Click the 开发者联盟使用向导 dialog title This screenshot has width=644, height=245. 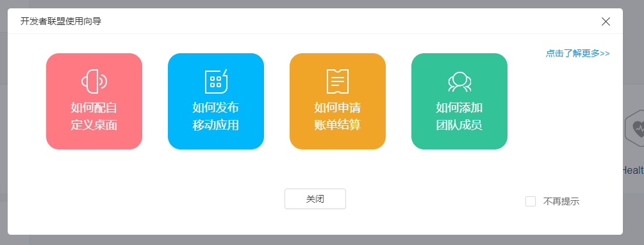pos(61,21)
